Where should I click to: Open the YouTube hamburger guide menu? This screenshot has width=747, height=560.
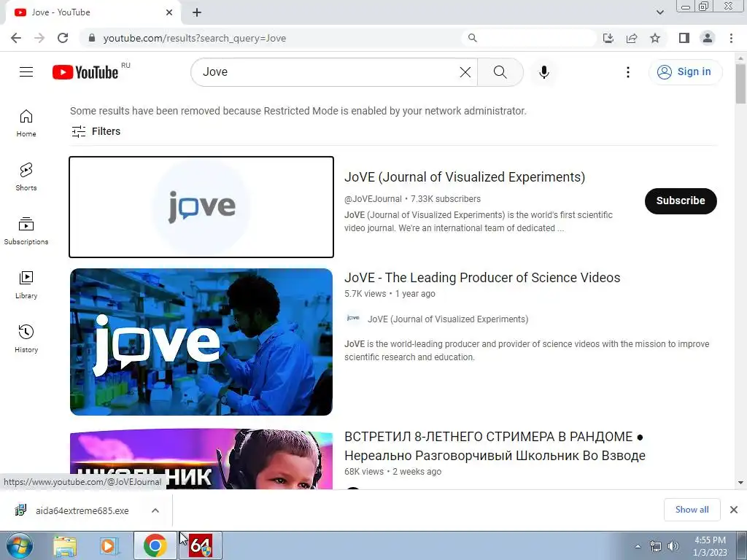coord(26,72)
